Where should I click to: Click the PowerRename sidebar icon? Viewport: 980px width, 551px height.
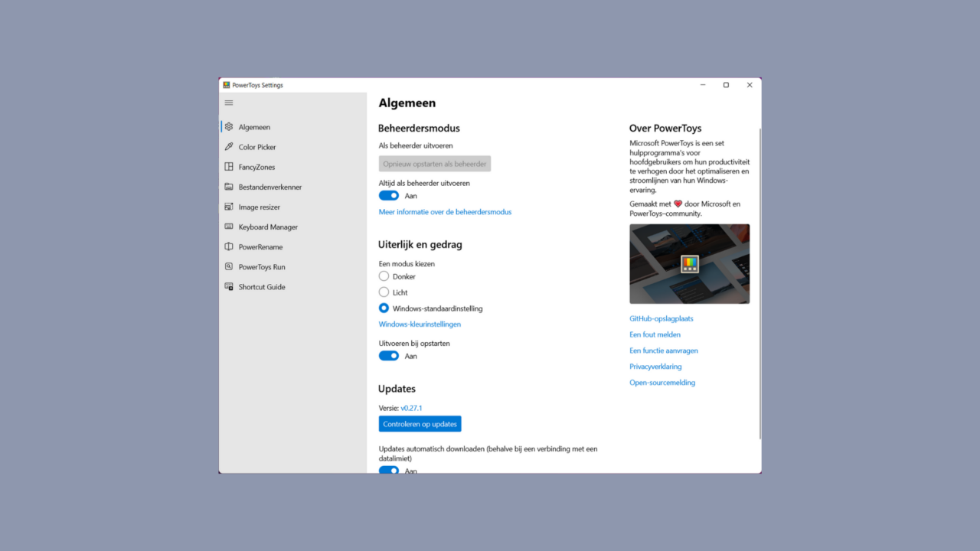coord(229,246)
